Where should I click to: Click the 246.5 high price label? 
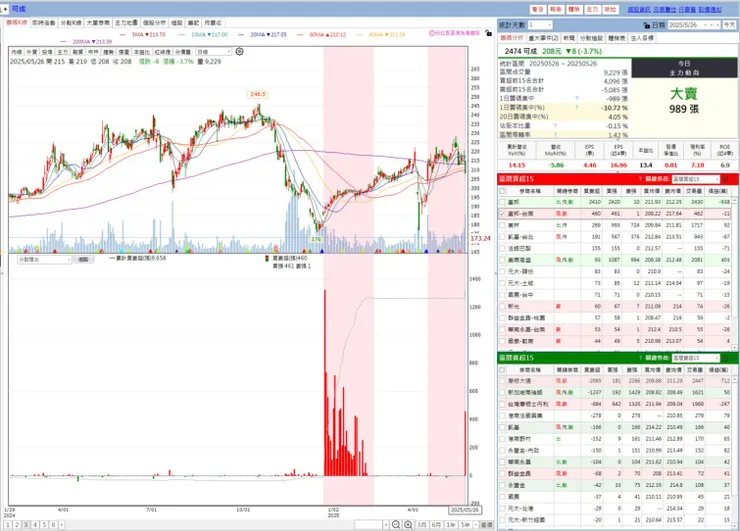[x=258, y=94]
